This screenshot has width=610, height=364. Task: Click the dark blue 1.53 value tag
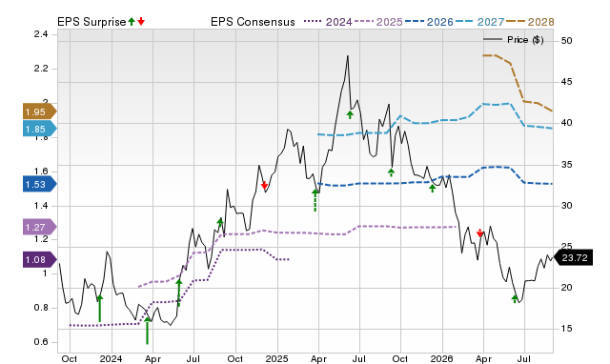tap(40, 184)
